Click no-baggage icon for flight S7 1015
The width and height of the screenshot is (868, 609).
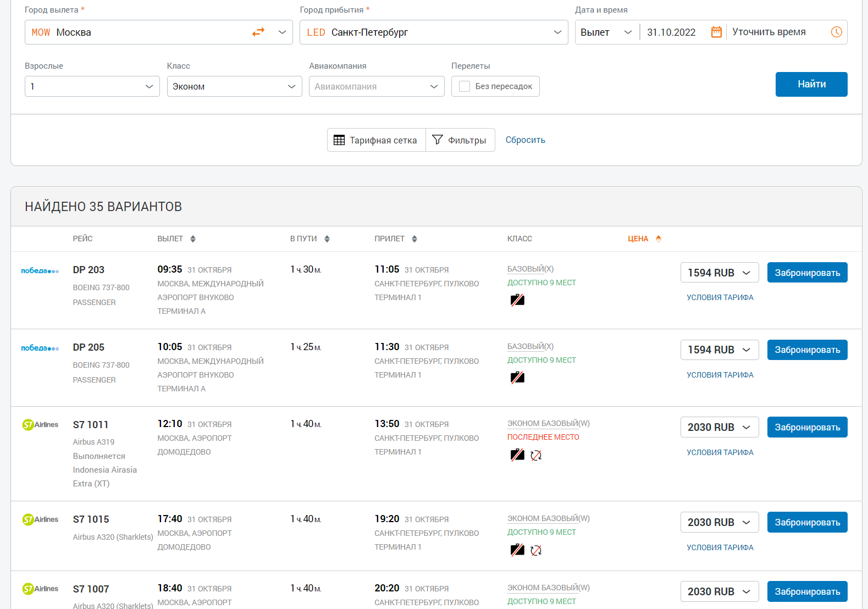coord(517,550)
